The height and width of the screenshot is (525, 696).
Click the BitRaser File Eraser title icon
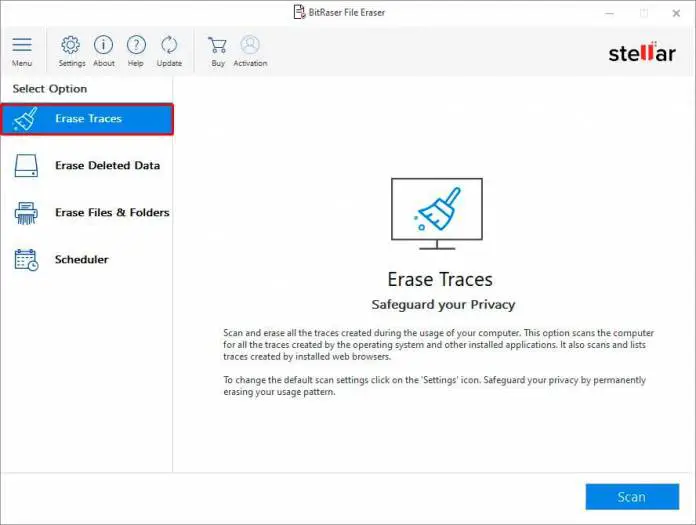point(300,12)
